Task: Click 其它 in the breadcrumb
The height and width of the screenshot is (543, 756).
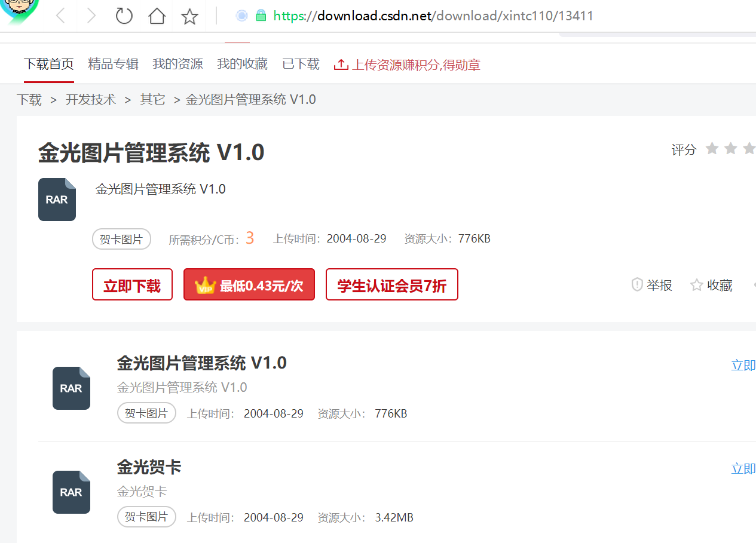Action: [x=152, y=100]
